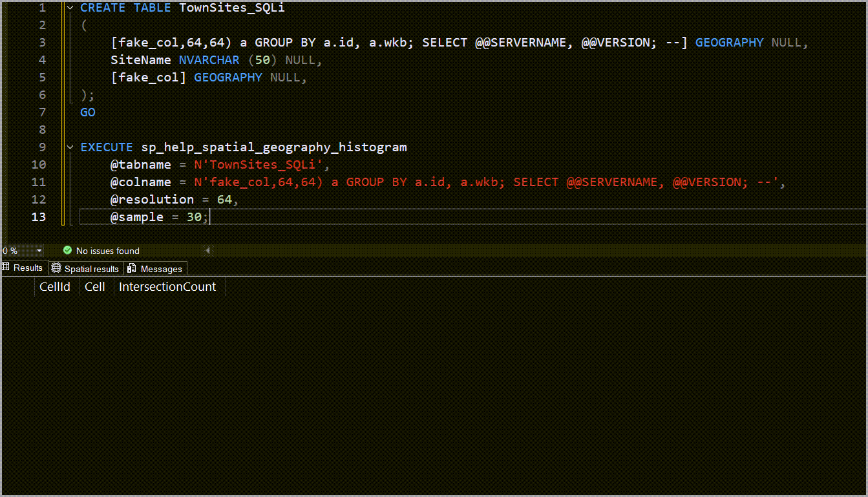Click the Spatial results globe icon

pyautogui.click(x=56, y=268)
